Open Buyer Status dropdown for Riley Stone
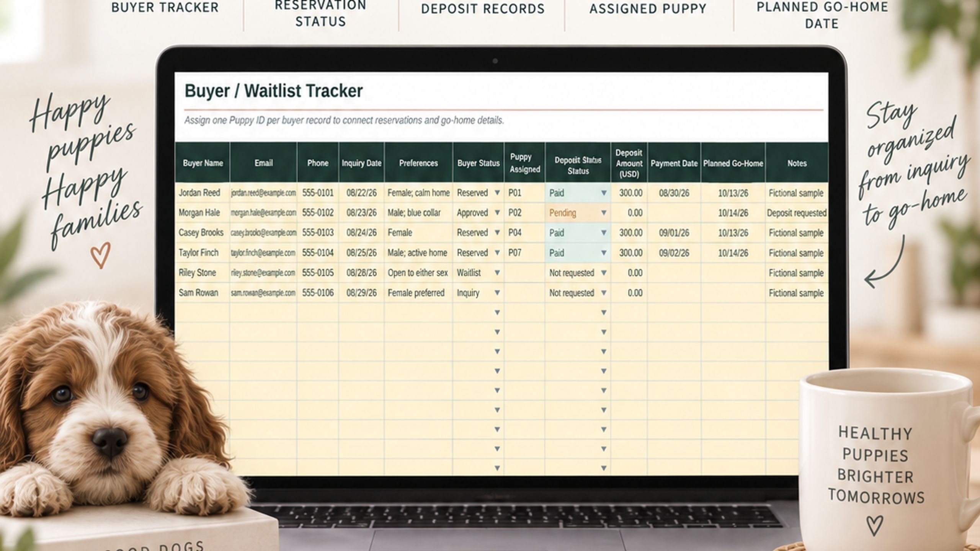The width and height of the screenshot is (980, 551). (497, 273)
